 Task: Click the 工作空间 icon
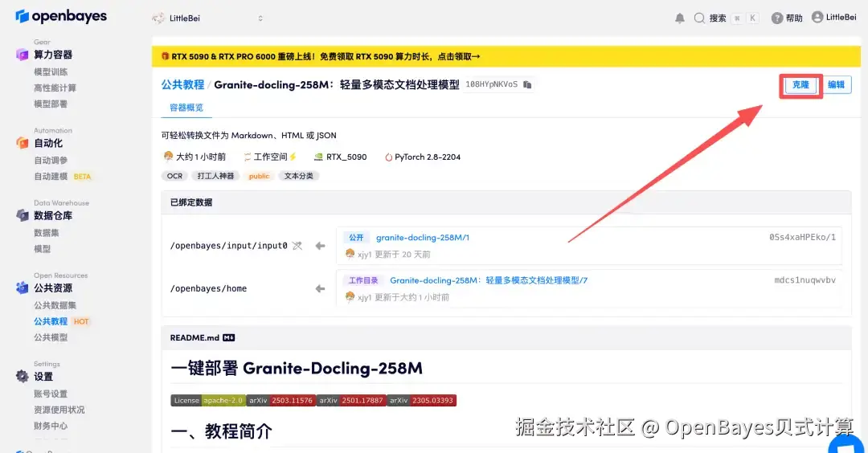248,157
